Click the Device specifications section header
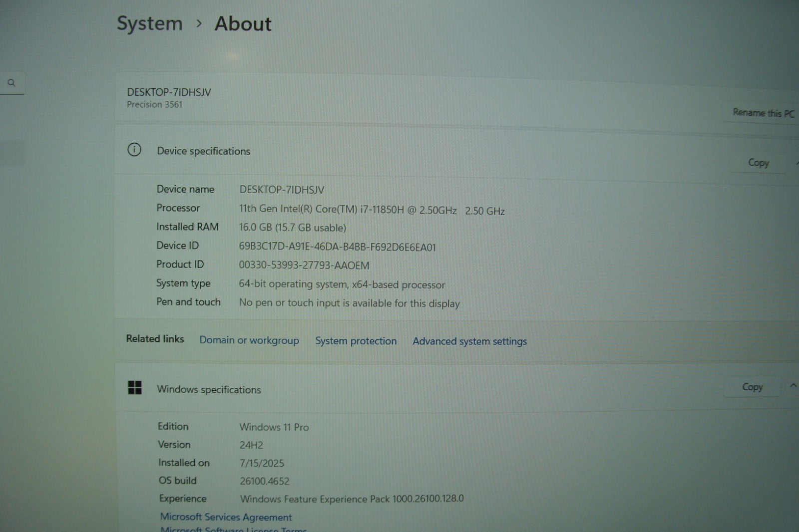Screen dimensions: 799x532 tap(203, 151)
